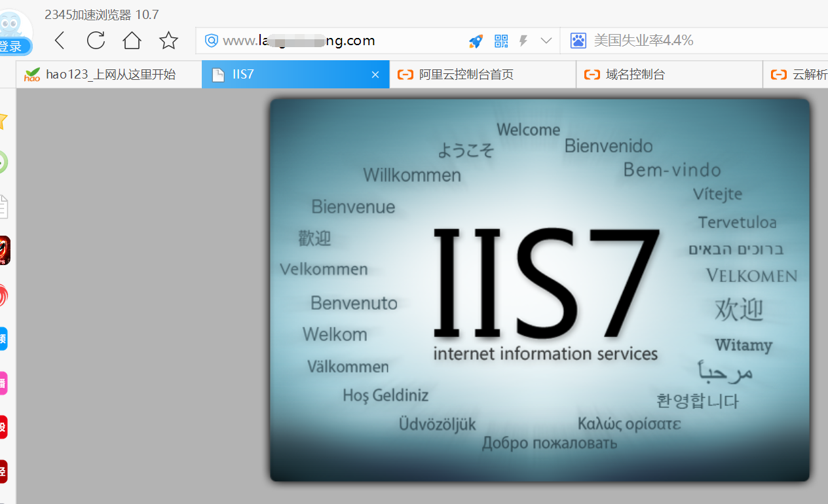Viewport: 828px width, 504px height.
Task: Open the dark red 经 sidebar icon
Action: (3, 471)
